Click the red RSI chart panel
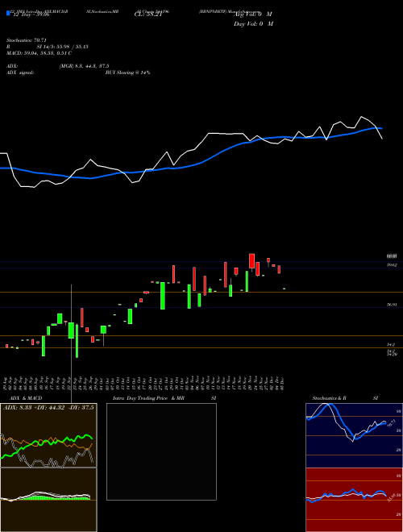 click(x=354, y=500)
